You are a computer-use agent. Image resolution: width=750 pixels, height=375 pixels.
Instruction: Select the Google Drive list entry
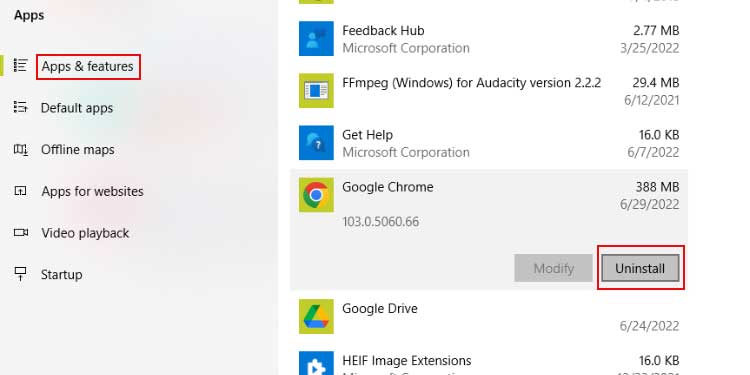[x=380, y=309]
